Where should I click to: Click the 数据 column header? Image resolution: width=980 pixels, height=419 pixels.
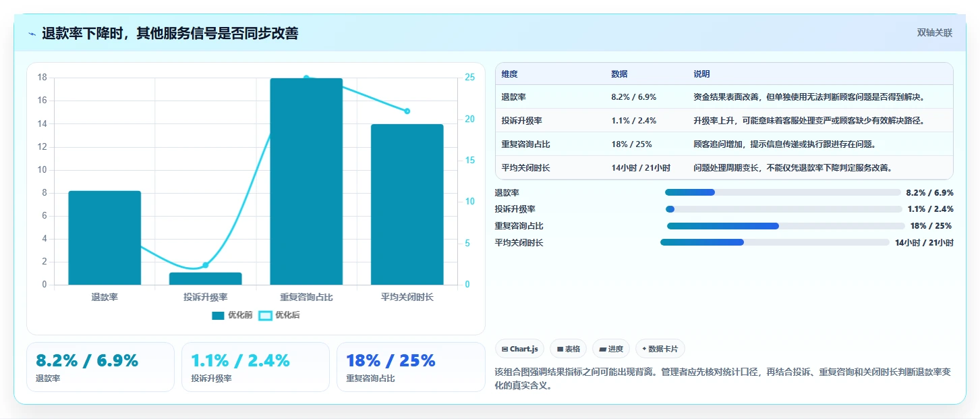pyautogui.click(x=619, y=74)
